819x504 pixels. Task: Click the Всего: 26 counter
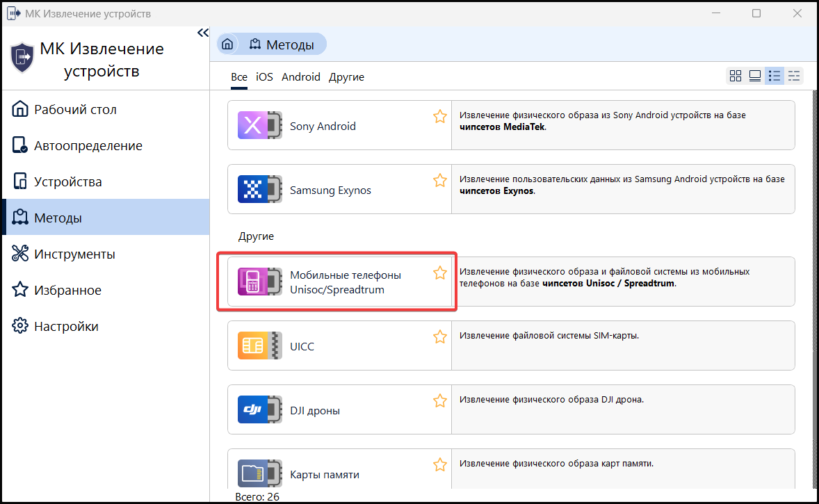point(257,496)
